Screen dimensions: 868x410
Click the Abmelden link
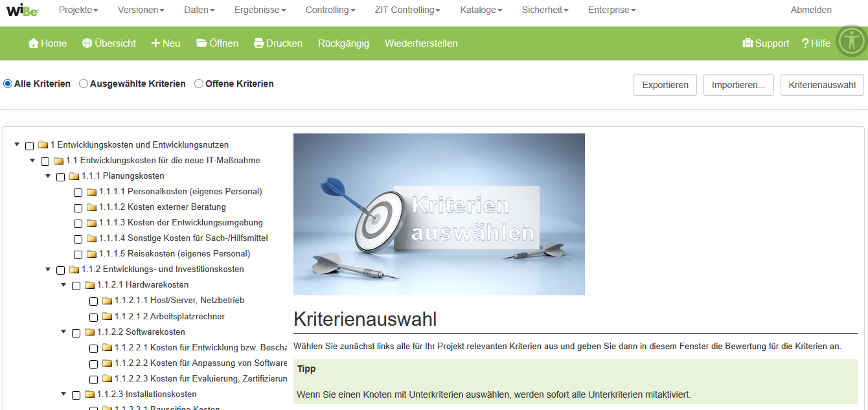(x=811, y=10)
